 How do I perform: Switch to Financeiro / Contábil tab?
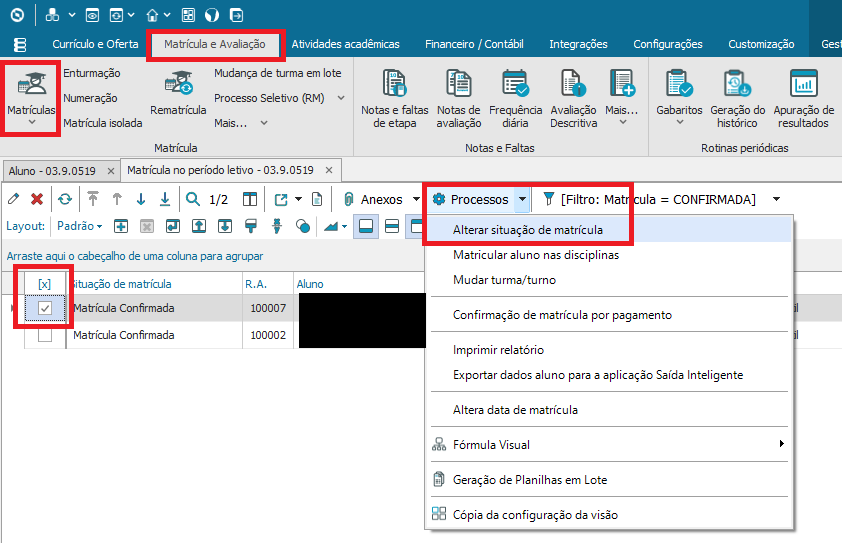pos(474,44)
